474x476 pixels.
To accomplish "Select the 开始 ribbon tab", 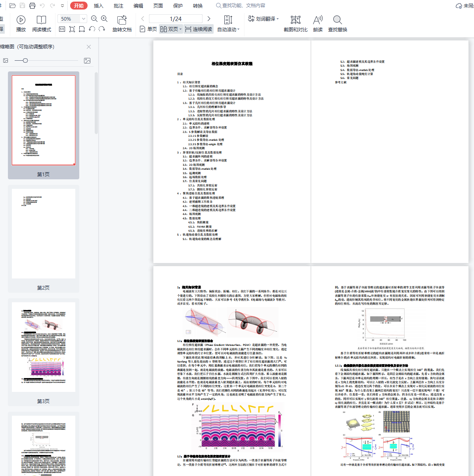I will pos(78,6).
